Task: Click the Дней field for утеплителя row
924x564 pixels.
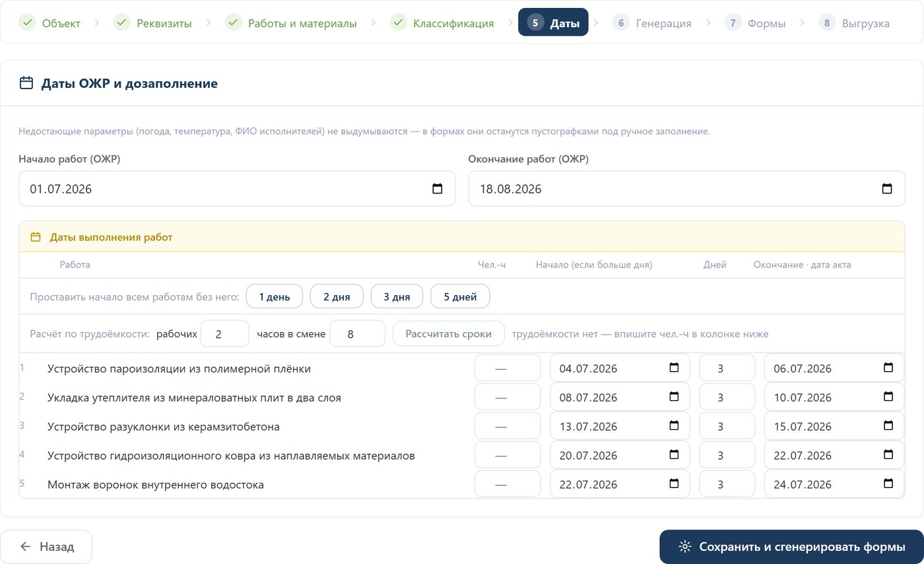Action: (x=727, y=397)
